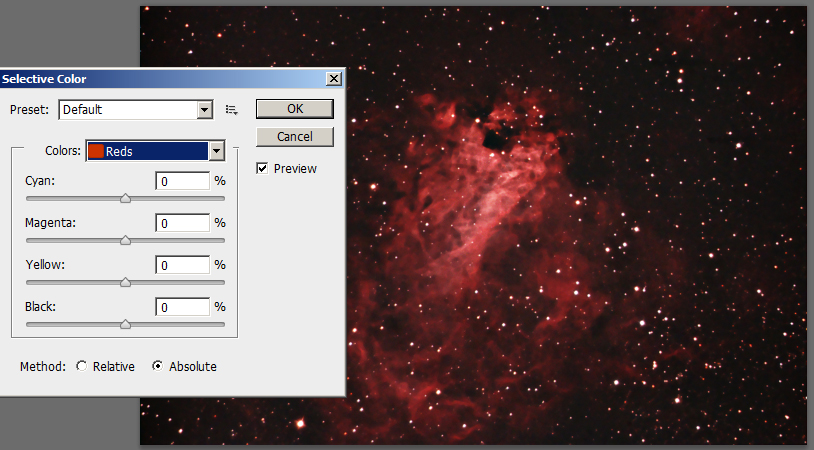Focus the Black percentage input field
The width and height of the screenshot is (814, 450).
[x=183, y=307]
